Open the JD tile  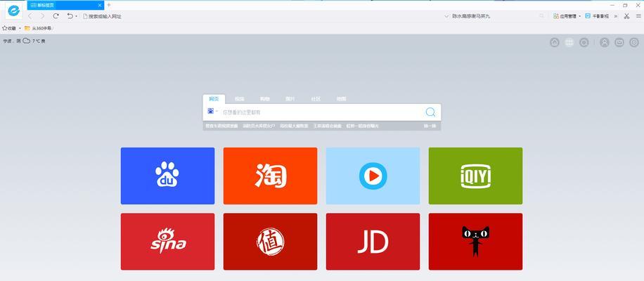click(373, 242)
